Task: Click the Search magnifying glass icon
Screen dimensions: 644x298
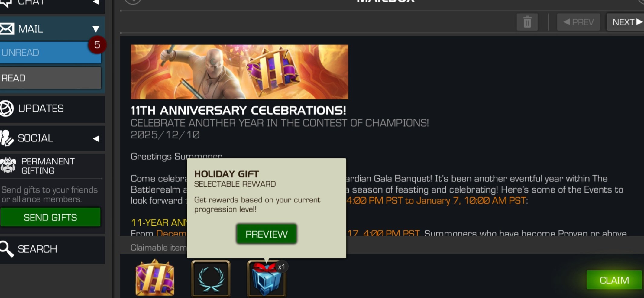Action: tap(6, 249)
